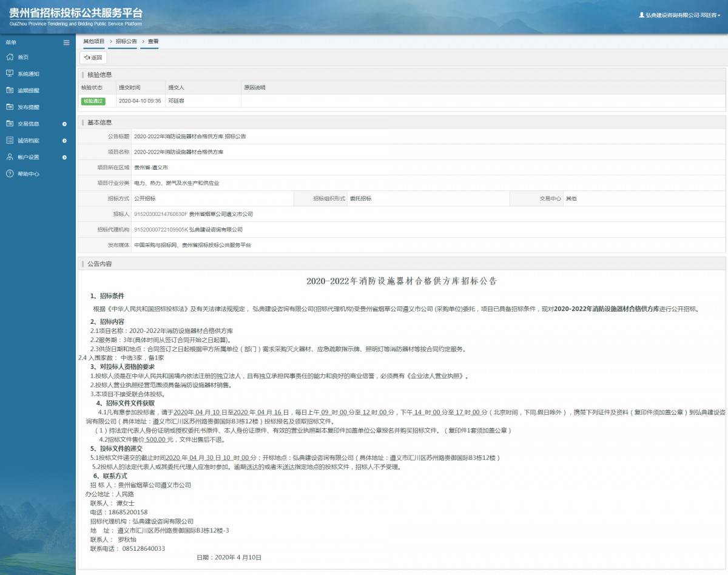
Task: Go to 其他项目 breadcrumb tab
Action: (94, 41)
